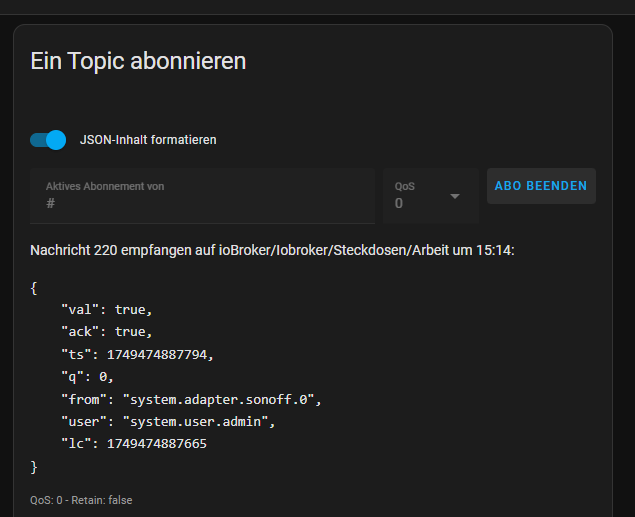This screenshot has width=635, height=517.
Task: Click the 'JSON-Inhalt formatieren' label text
Action: tap(148, 140)
